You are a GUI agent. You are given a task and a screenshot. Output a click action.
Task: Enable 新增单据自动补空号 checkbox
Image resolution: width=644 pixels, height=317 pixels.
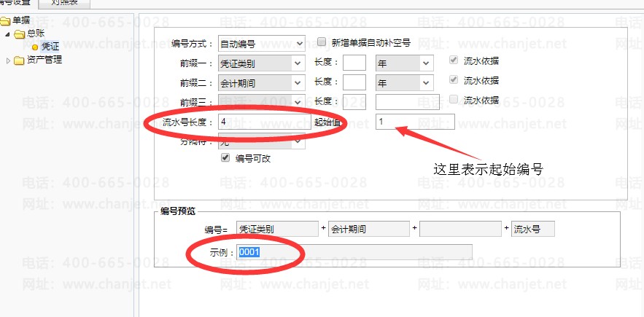[x=322, y=42]
